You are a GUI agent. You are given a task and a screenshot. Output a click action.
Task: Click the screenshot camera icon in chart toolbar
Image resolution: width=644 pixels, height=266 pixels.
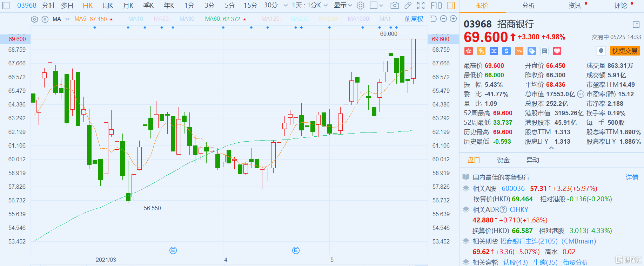click(395, 5)
